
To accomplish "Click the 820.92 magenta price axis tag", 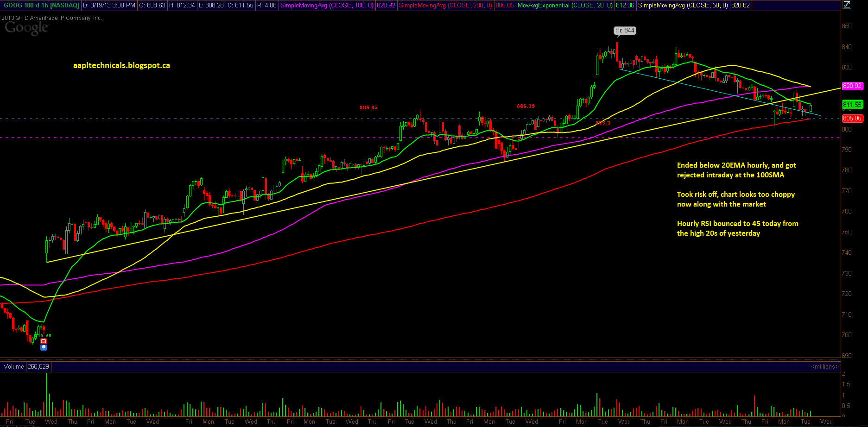I will coord(852,86).
